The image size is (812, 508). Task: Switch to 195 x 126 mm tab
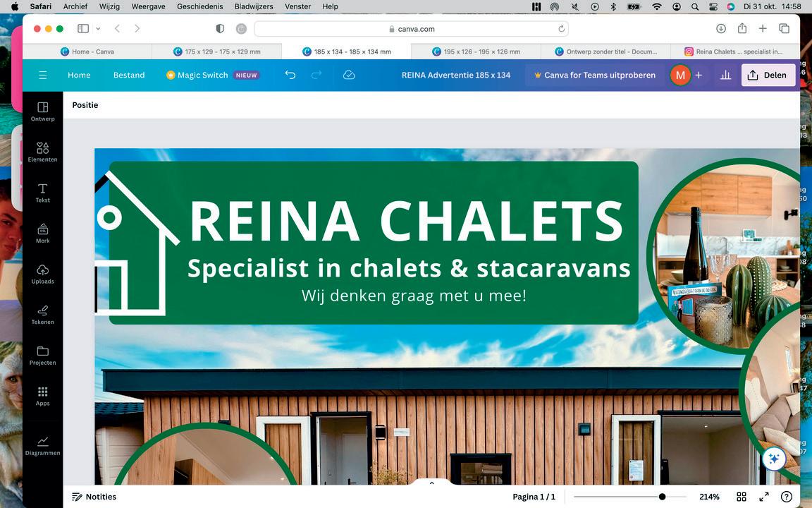click(476, 52)
